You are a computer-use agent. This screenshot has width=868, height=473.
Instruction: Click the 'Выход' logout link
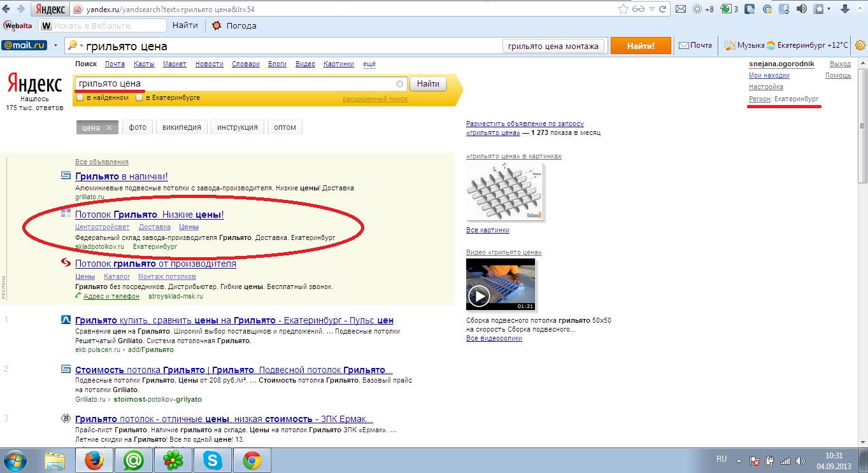coord(841,64)
